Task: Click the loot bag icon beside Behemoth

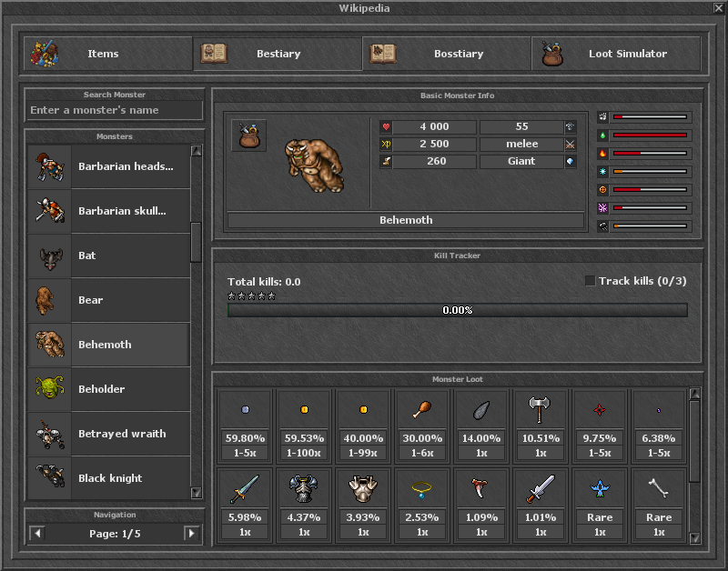Action: click(x=248, y=135)
